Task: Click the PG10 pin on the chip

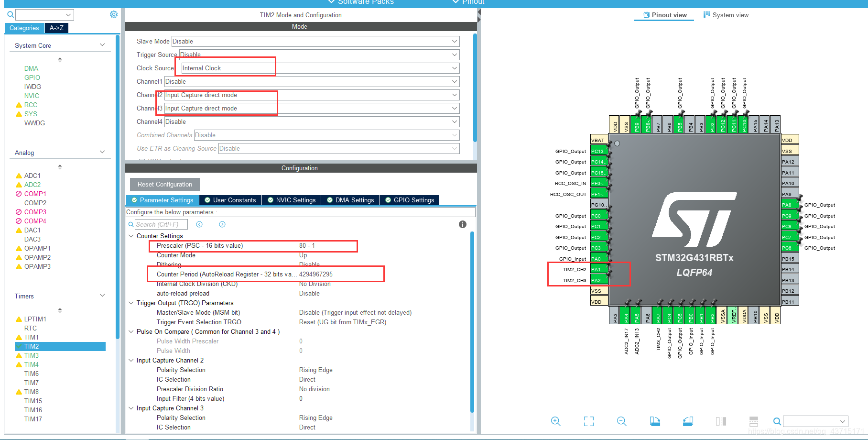Action: (x=599, y=205)
